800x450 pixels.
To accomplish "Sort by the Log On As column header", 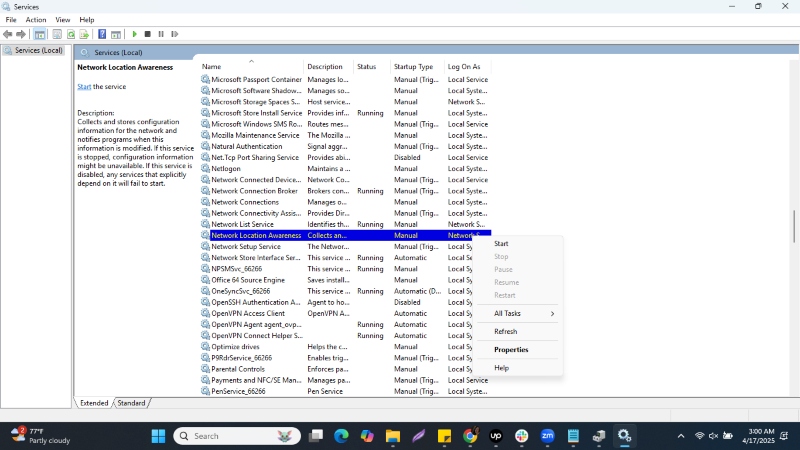I will click(467, 66).
